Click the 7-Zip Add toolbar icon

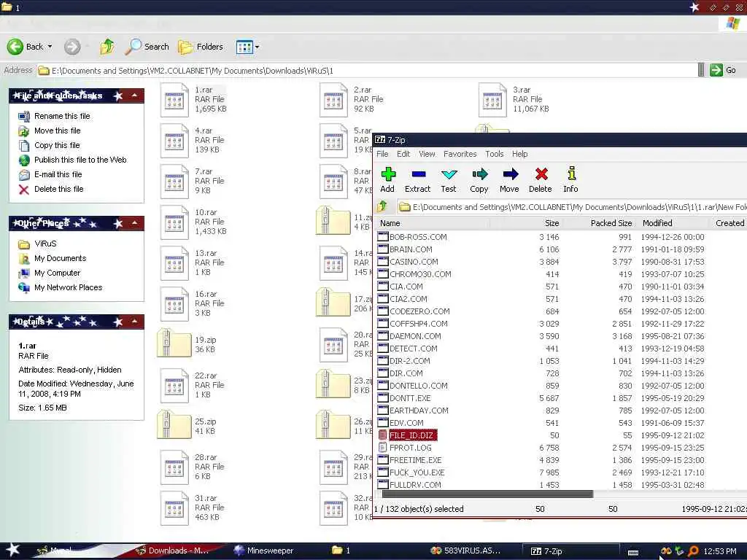tap(388, 174)
